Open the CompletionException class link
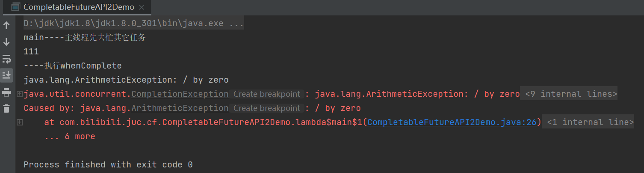Screen dimensions: 644x173 click(180, 94)
